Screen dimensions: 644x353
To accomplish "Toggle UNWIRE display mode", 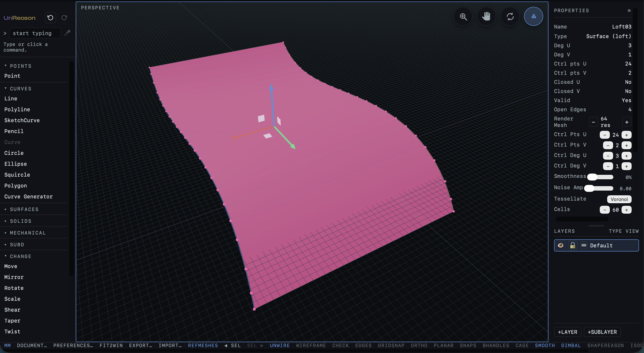I will pyautogui.click(x=280, y=345).
